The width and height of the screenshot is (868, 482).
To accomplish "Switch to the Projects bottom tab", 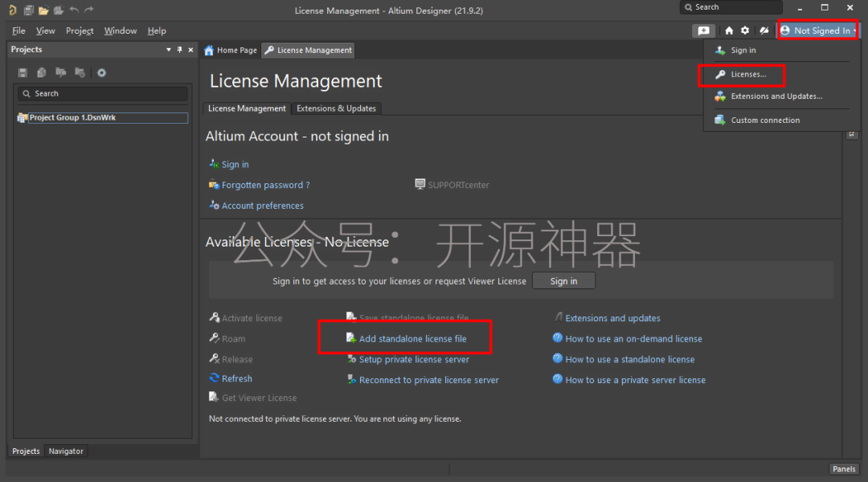I will pos(26,451).
